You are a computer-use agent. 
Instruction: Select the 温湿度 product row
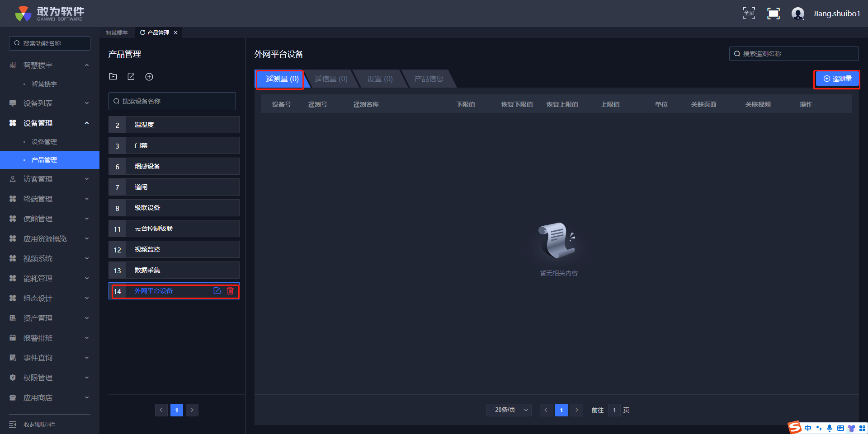174,125
